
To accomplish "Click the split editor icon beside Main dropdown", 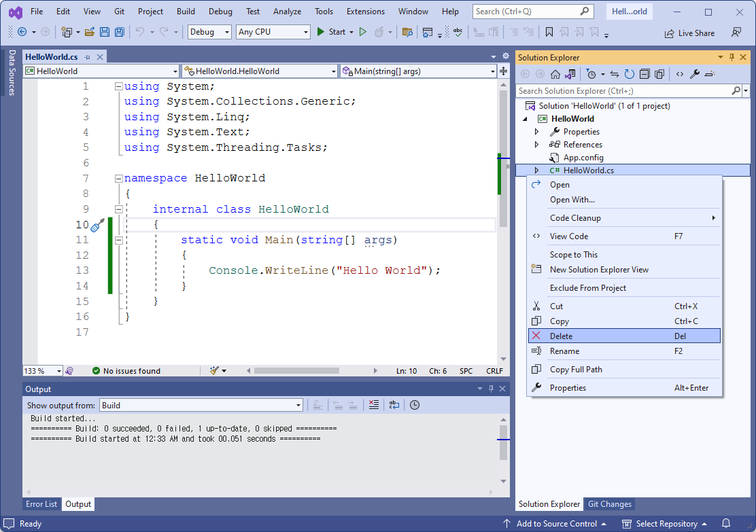I will tap(503, 71).
